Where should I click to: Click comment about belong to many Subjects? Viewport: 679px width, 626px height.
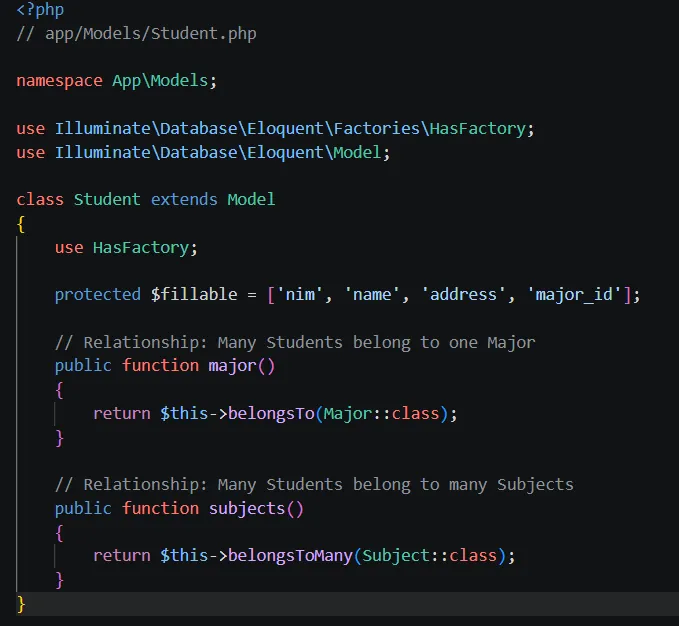[x=314, y=484]
